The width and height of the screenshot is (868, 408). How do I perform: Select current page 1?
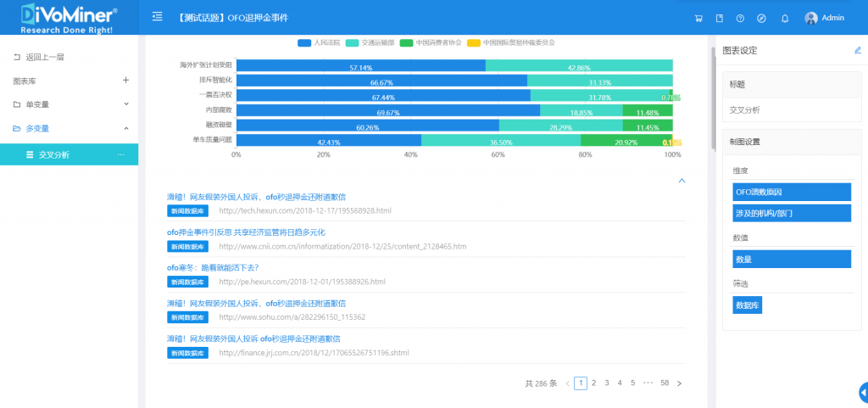pos(581,383)
